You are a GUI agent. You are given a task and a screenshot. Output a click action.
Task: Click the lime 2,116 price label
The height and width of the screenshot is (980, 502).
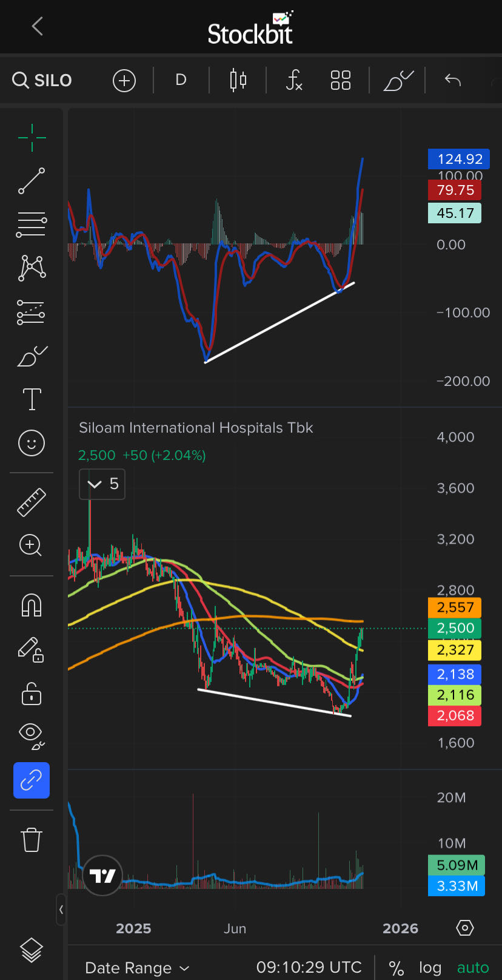pos(455,695)
